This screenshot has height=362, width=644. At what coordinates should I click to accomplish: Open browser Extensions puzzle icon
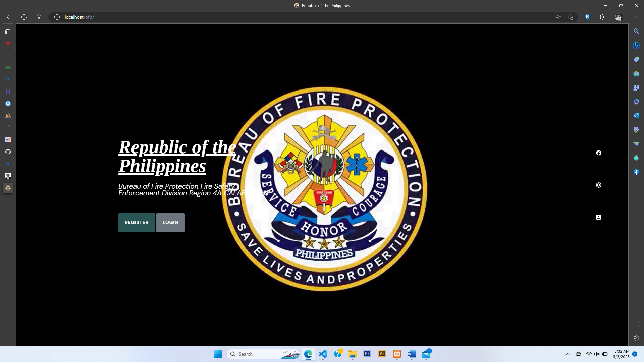click(602, 17)
